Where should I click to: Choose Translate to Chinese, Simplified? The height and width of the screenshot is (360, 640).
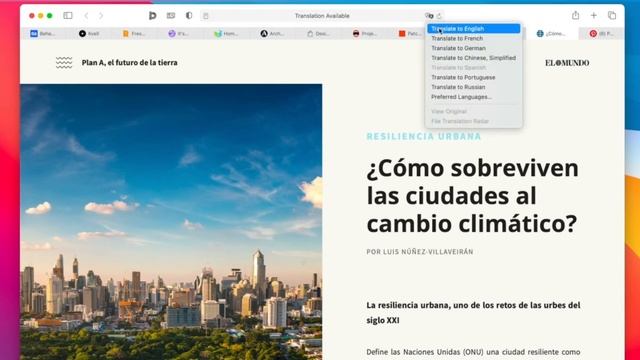tap(473, 58)
